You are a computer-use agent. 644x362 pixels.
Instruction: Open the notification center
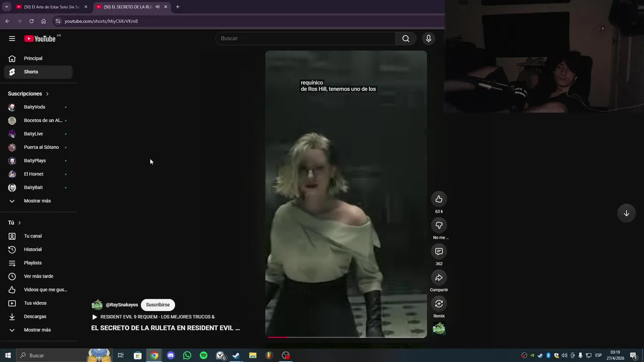tap(633, 355)
